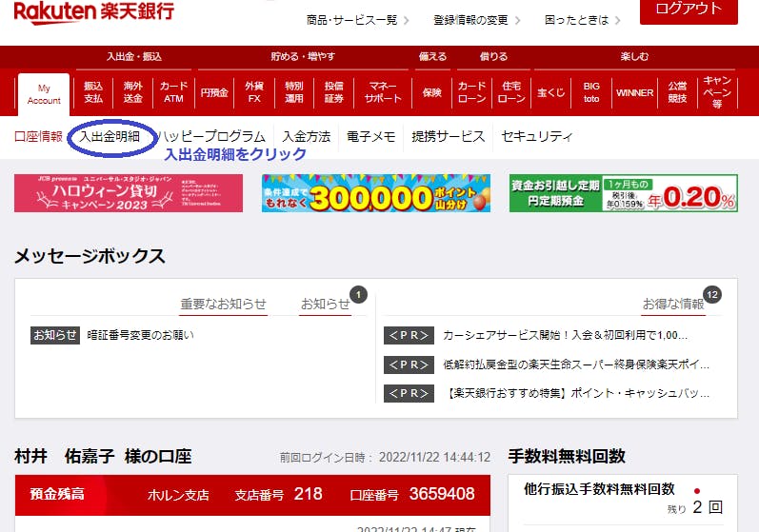759x532 pixels.
Task: Open 低解約払戻金型の楽天生命 PR message
Action: 576,365
